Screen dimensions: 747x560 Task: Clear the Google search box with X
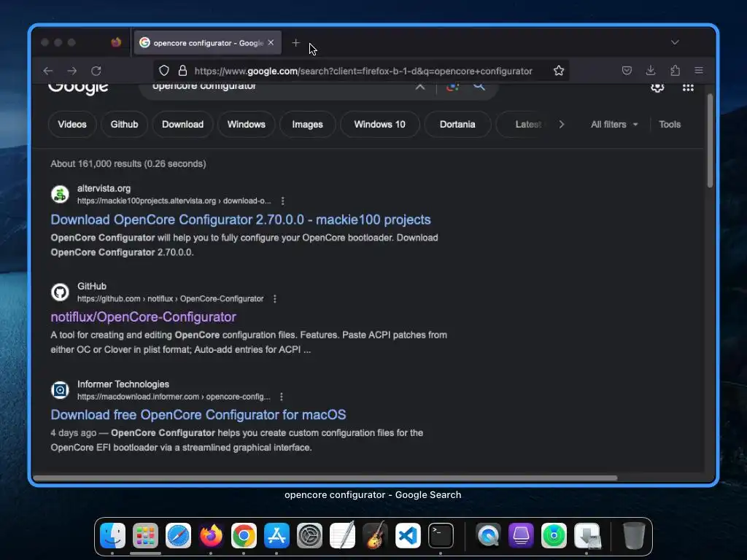tap(419, 87)
